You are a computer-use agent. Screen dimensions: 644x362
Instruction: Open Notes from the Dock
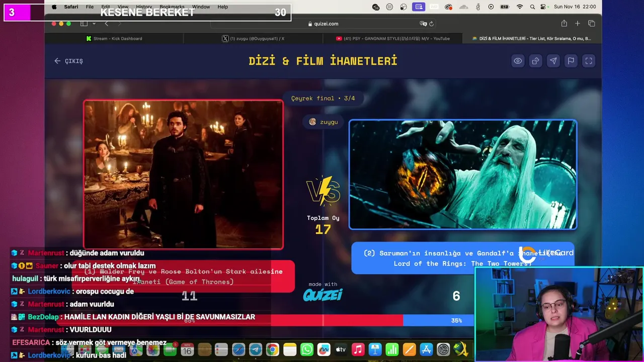(x=289, y=349)
